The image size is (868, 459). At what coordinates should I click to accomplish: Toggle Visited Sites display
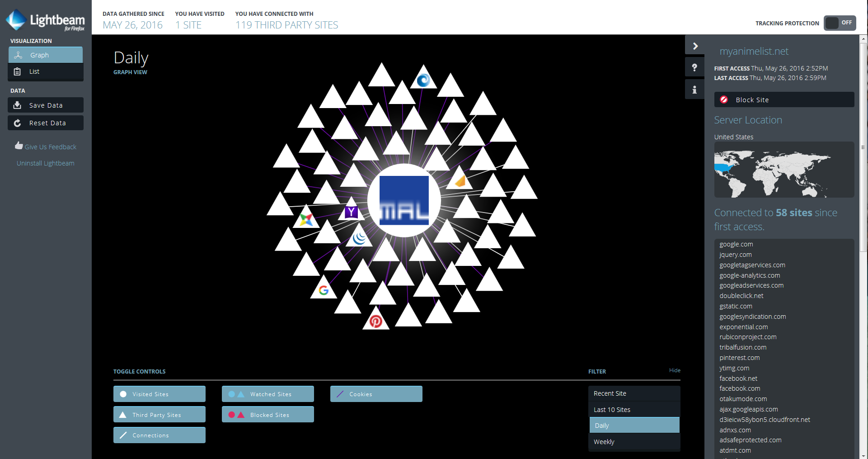[x=160, y=394]
